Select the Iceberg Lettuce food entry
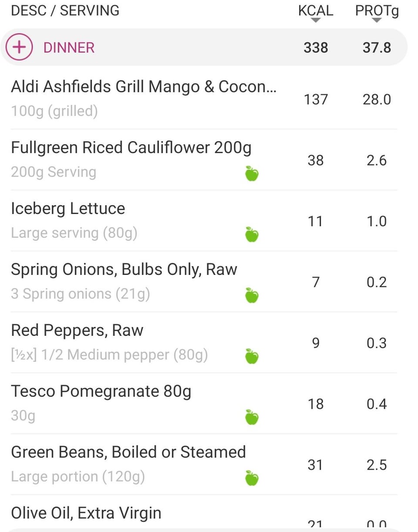The image size is (418, 532). (204, 221)
